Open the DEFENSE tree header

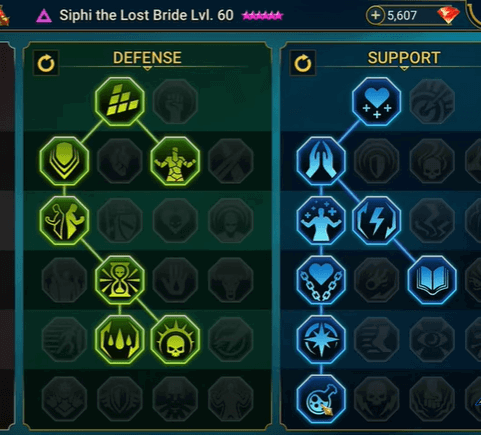(x=147, y=58)
